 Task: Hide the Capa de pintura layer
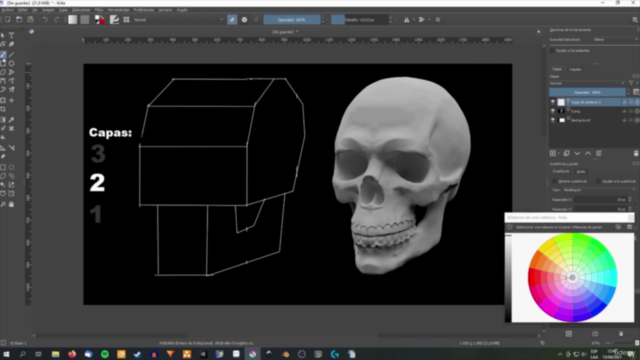click(x=553, y=102)
